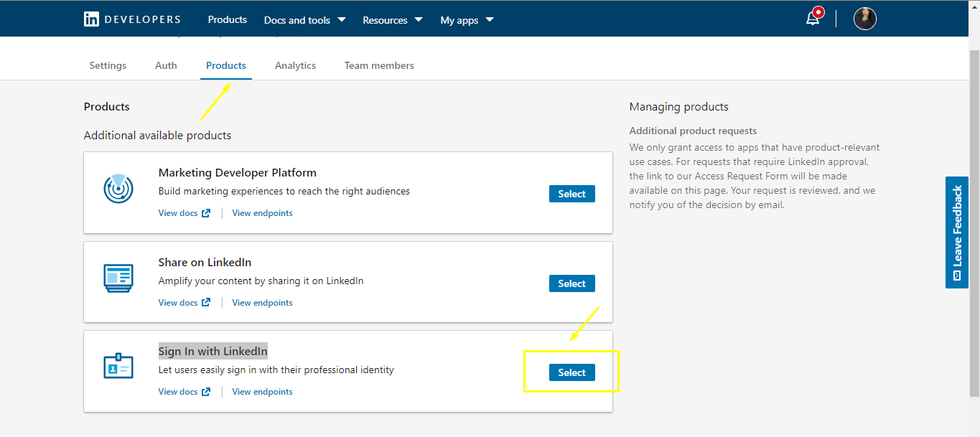Click text 'Amplify your content by sharing it on LinkedIn'

point(261,281)
